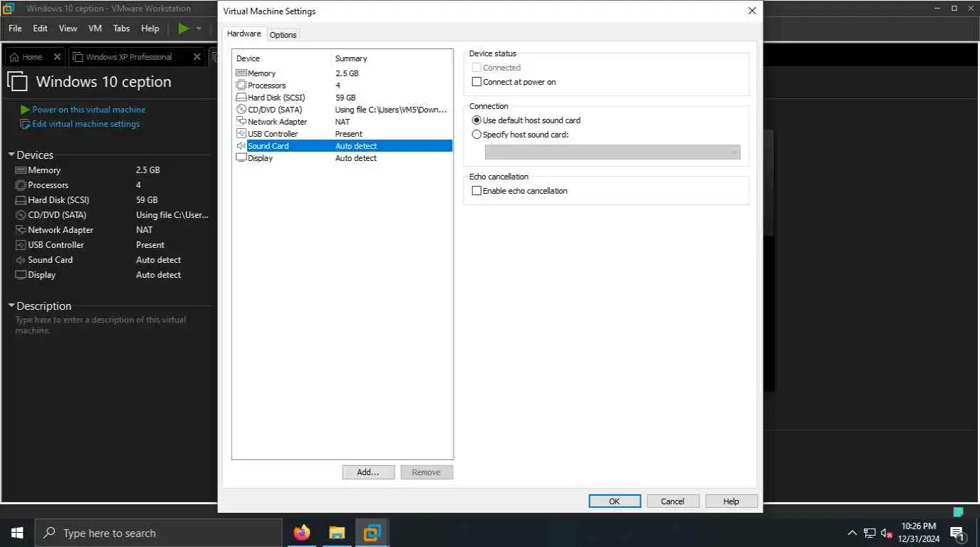Confirm settings with OK button
This screenshot has width=980, height=547.
point(615,501)
